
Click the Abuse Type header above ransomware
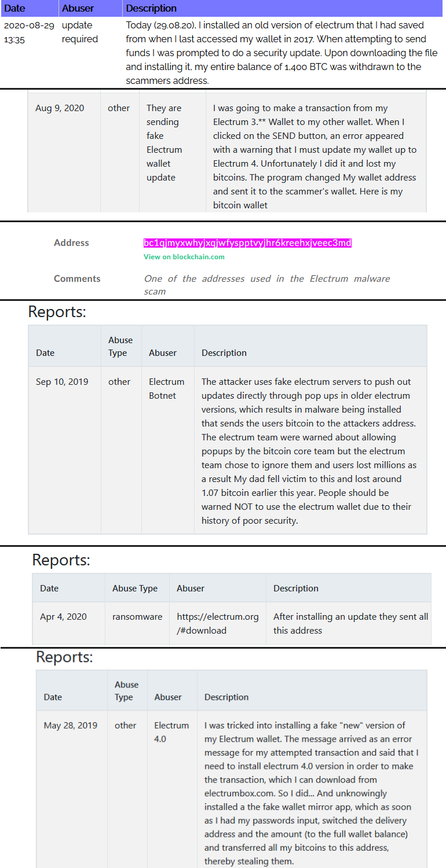(135, 589)
